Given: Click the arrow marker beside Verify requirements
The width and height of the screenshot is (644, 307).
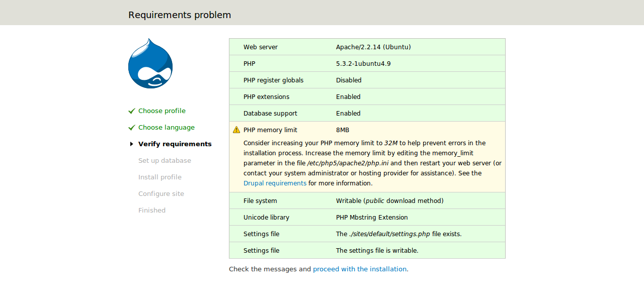Looking at the screenshot, I should click(x=132, y=144).
